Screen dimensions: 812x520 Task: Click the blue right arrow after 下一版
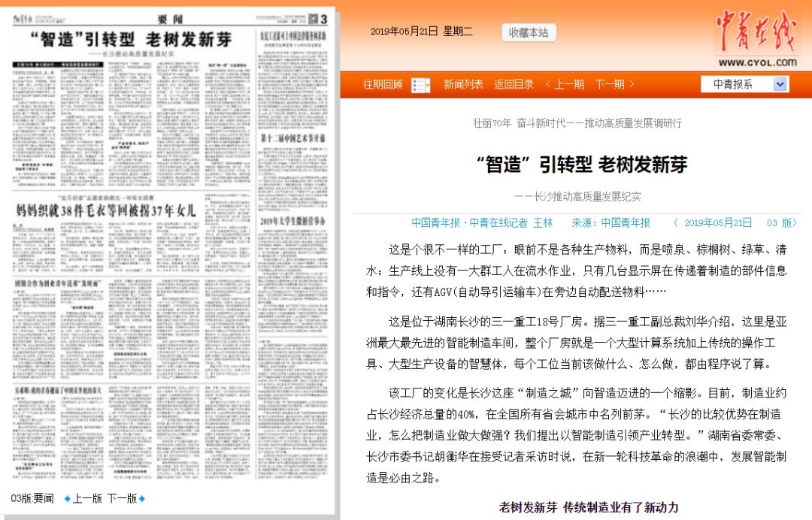tap(142, 499)
